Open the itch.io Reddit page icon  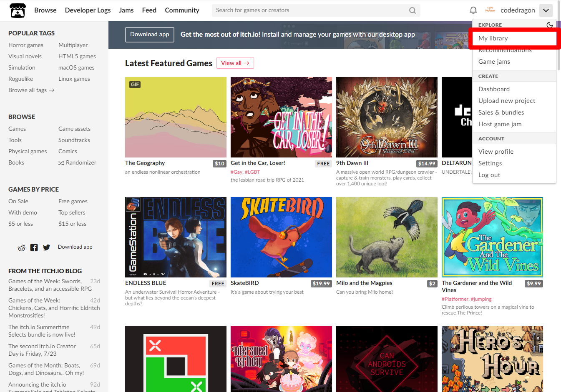[21, 247]
